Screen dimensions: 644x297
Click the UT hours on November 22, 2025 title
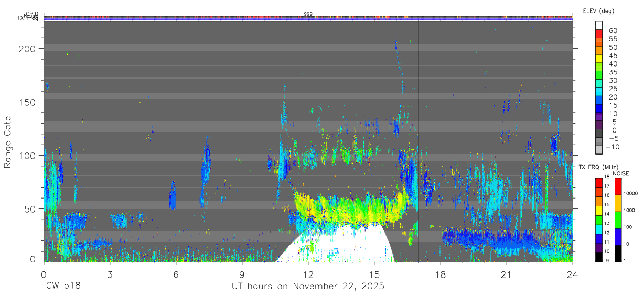[x=308, y=287]
